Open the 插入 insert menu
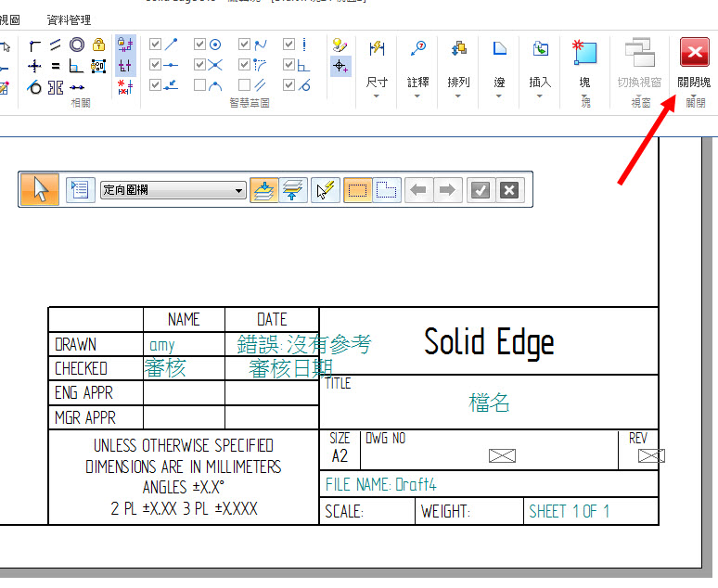 coord(540,83)
